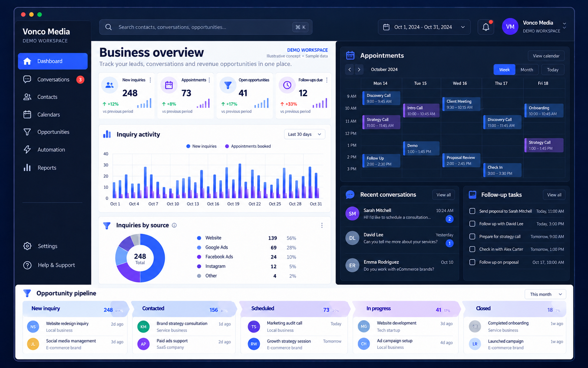Check the Check in with Alex Carter task
The width and height of the screenshot is (588, 368).
click(472, 249)
